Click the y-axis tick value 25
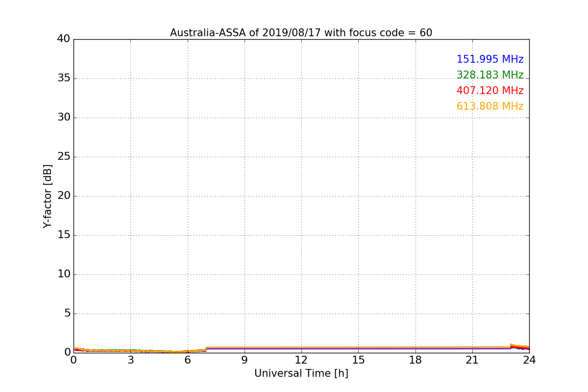The width and height of the screenshot is (588, 392). (x=64, y=157)
